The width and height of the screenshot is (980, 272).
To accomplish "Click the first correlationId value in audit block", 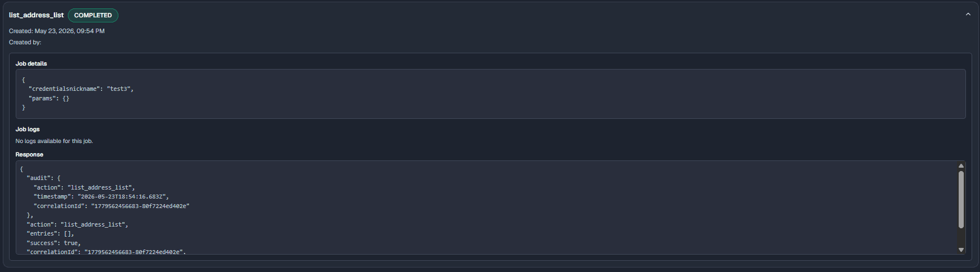I will (140, 206).
